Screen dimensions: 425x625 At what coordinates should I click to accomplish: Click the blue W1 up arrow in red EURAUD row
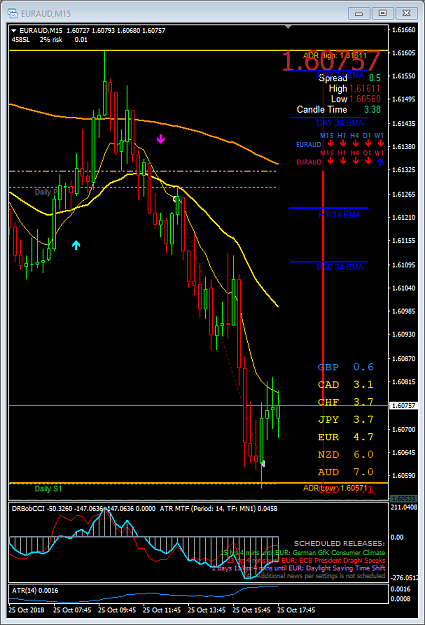coord(380,162)
